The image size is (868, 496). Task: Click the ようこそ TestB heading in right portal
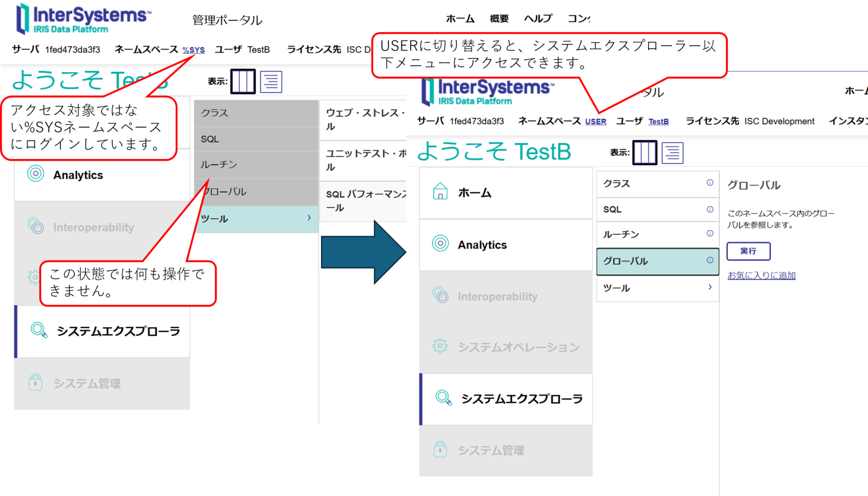click(494, 151)
